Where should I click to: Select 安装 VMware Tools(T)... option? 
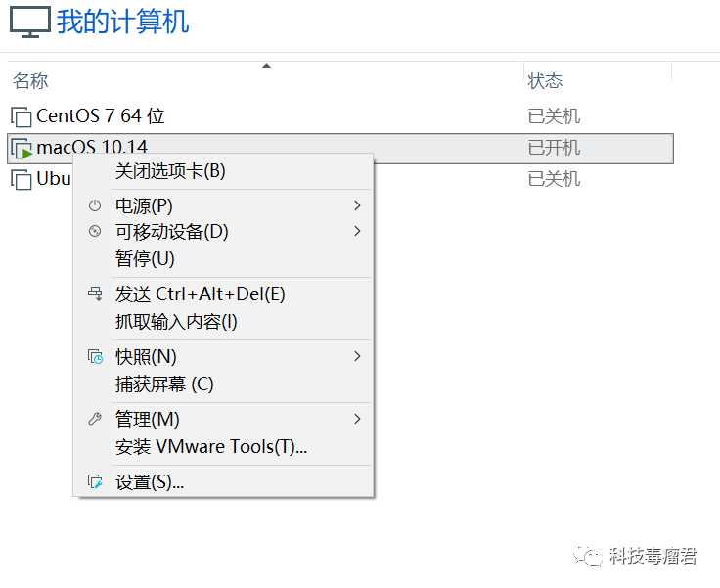point(211,447)
